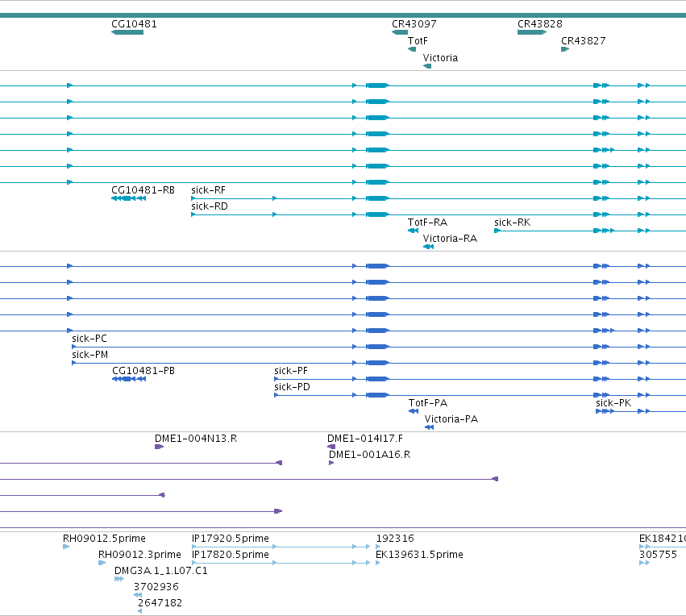
Task: Click the DME1-014I17.F label
Action: [x=365, y=439]
